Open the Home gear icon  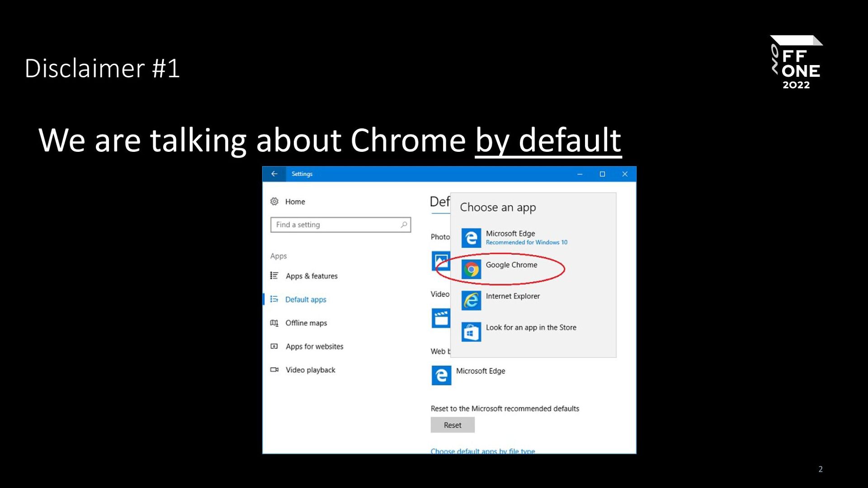(274, 202)
